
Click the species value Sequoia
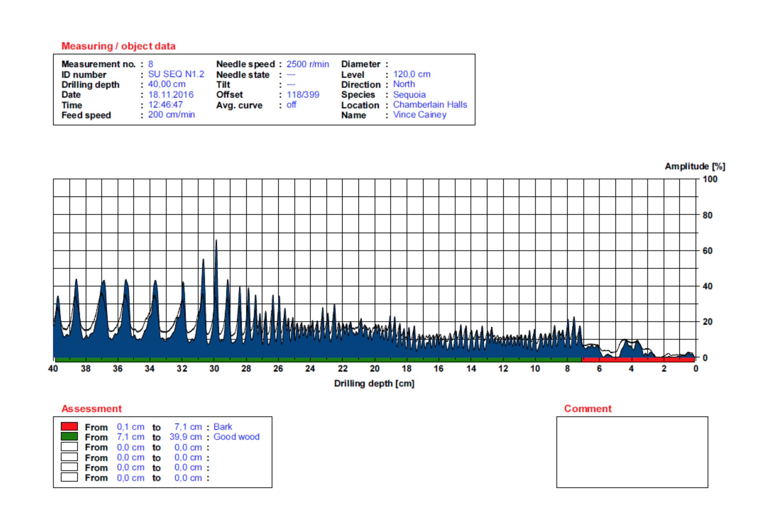(409, 94)
